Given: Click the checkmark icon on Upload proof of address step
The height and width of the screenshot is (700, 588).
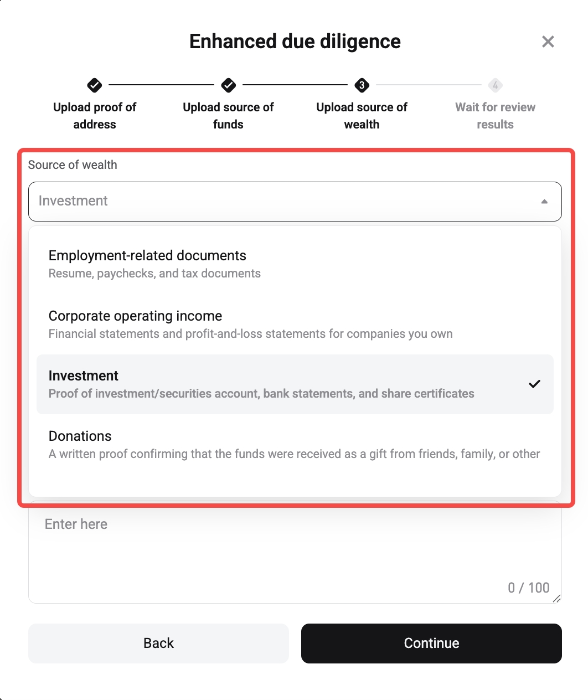Looking at the screenshot, I should [x=94, y=86].
